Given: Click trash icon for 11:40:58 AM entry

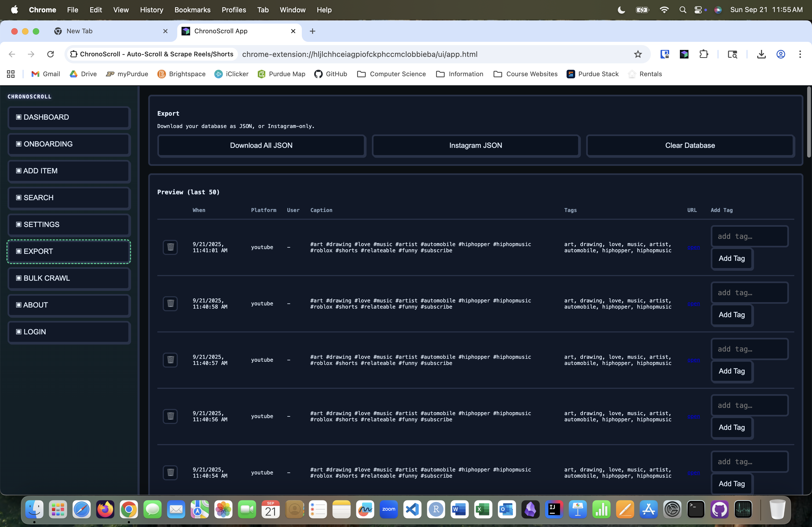Looking at the screenshot, I should 170,303.
